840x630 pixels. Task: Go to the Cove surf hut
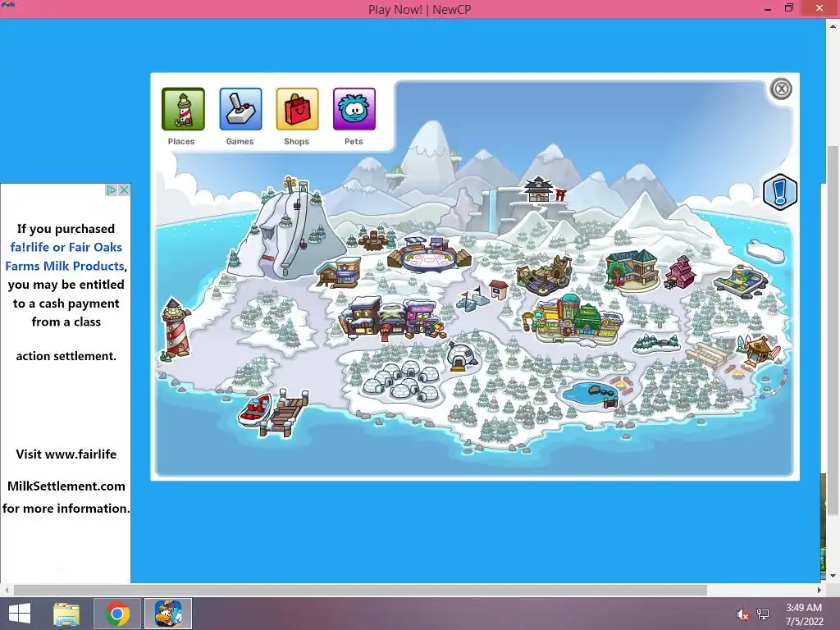(x=758, y=351)
